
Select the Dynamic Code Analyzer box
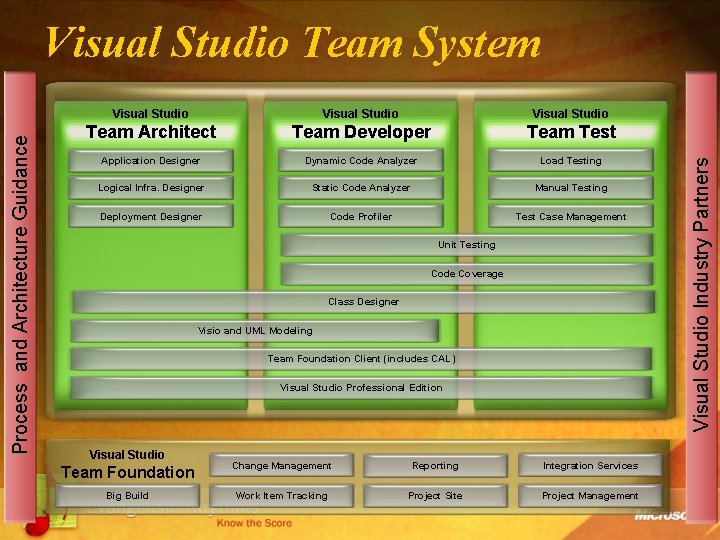click(361, 161)
